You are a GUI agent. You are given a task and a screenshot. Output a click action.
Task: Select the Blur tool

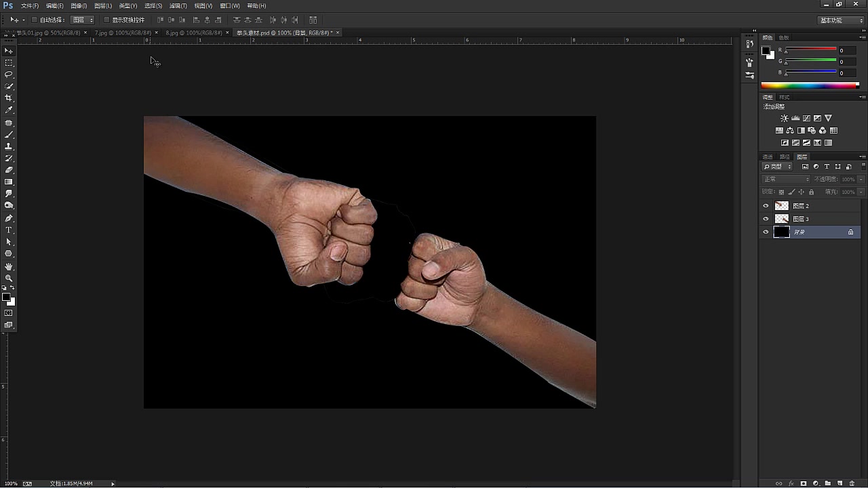9,194
